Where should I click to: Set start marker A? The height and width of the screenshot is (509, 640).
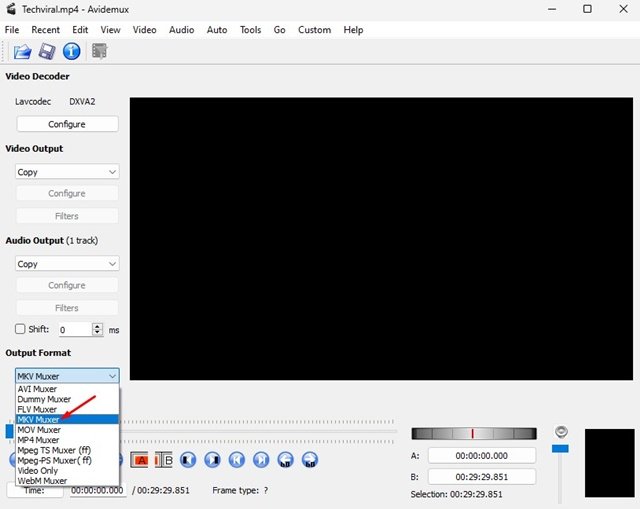[141, 460]
